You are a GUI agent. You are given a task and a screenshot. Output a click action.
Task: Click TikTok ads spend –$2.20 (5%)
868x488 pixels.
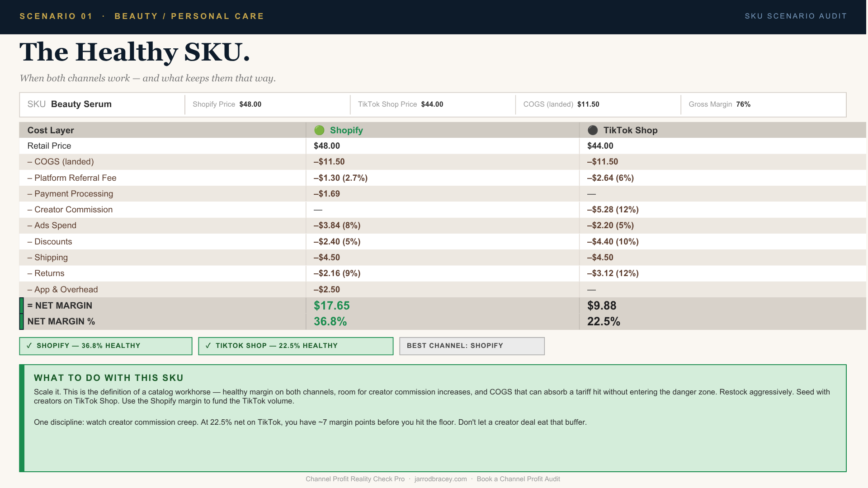[610, 225]
